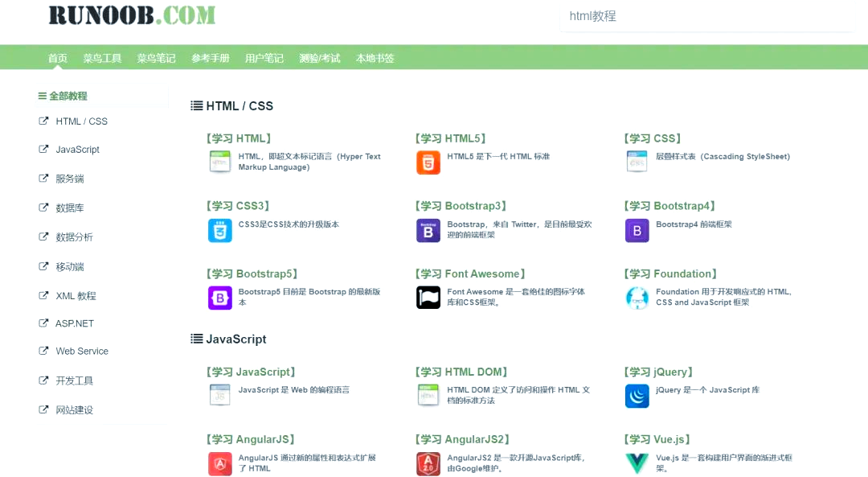Click the Vue.js green logo icon
Image resolution: width=868 pixels, height=477 pixels.
[637, 463]
